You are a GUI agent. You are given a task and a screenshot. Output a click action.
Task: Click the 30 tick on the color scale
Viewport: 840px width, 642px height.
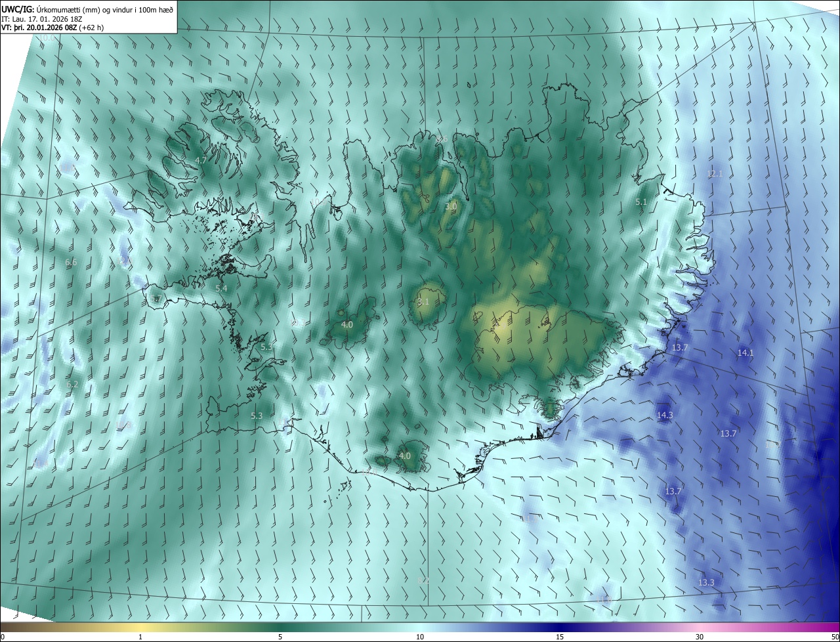click(700, 637)
